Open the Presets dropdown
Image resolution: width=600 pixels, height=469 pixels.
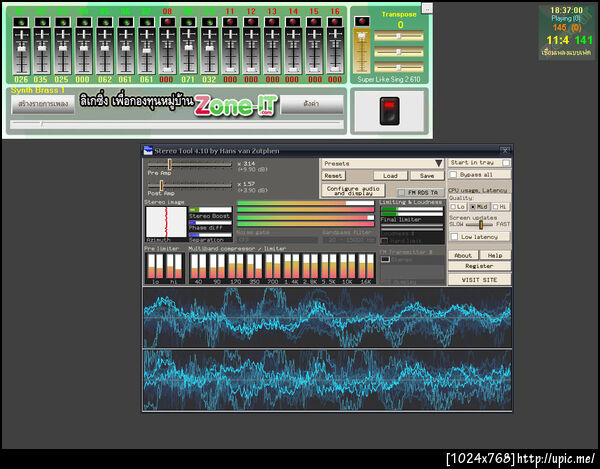point(383,163)
